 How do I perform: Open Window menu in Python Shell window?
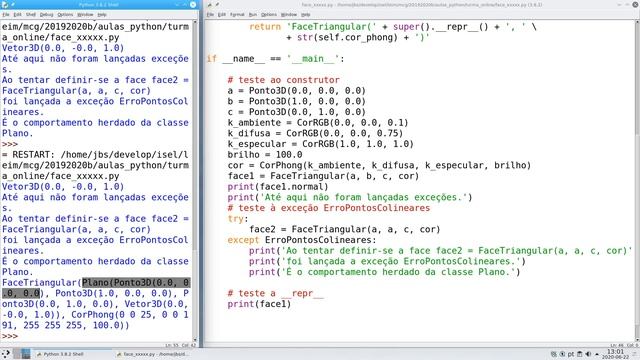[x=85, y=14]
